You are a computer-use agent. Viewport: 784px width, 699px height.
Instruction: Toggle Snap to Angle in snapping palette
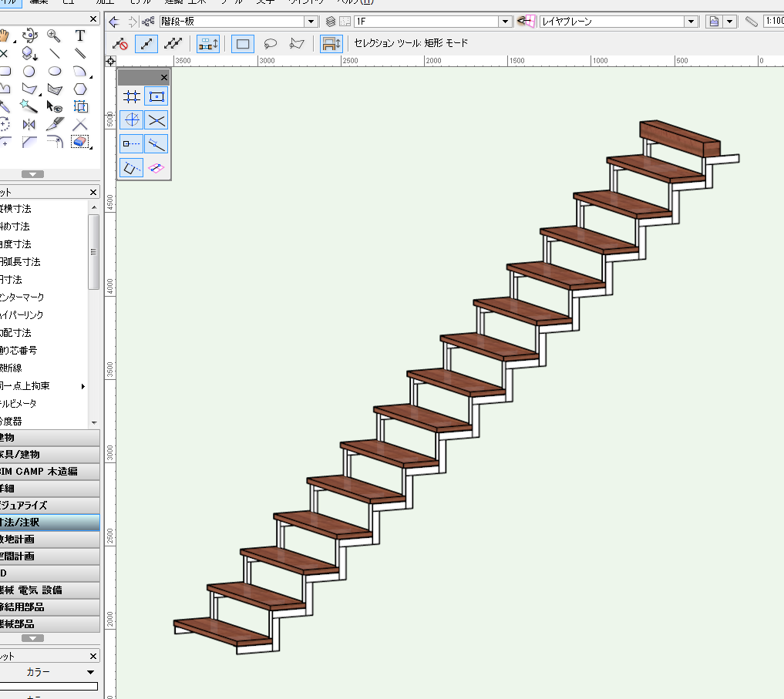[x=133, y=120]
